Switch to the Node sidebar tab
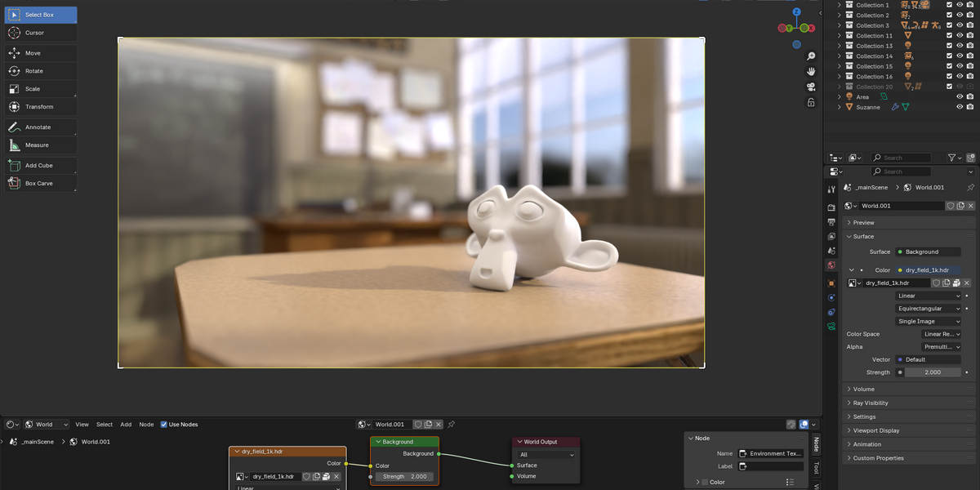The height and width of the screenshot is (490, 980). click(x=817, y=444)
